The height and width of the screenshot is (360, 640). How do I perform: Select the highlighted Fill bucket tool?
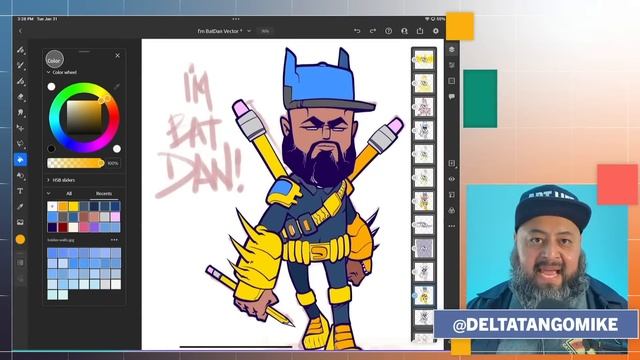20,160
